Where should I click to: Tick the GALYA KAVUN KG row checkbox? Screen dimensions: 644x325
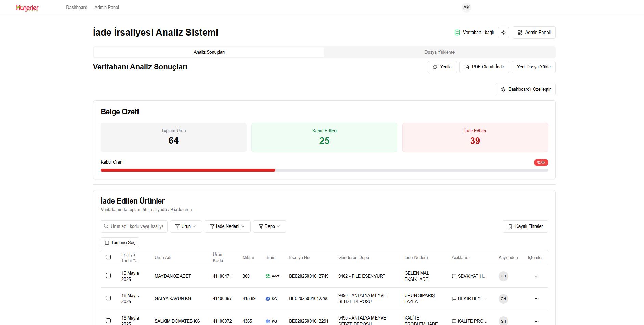click(x=108, y=298)
